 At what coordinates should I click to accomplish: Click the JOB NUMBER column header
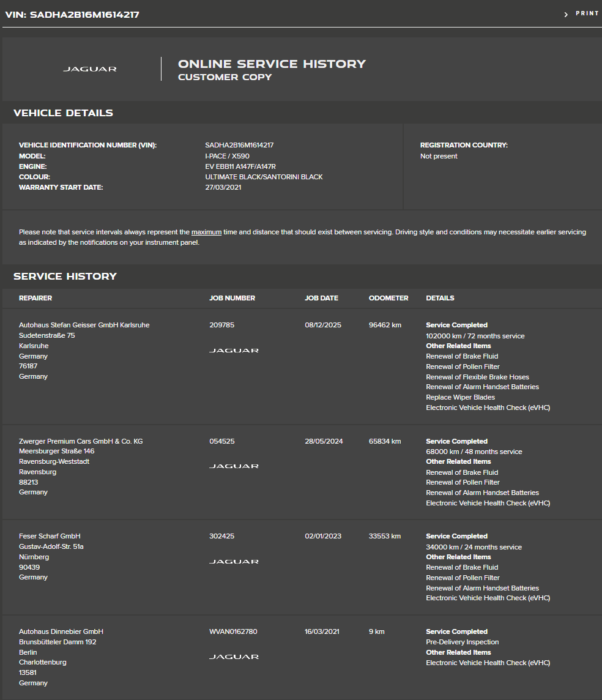click(x=232, y=298)
